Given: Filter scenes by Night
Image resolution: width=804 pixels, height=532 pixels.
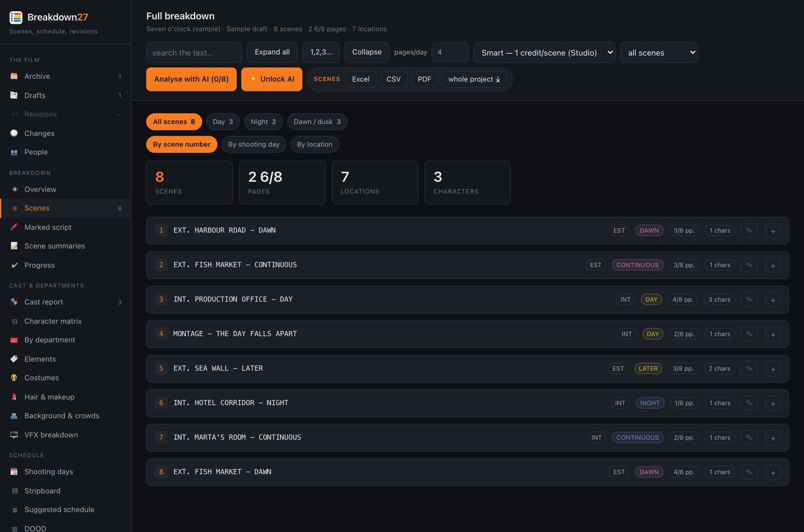Looking at the screenshot, I should click(263, 122).
